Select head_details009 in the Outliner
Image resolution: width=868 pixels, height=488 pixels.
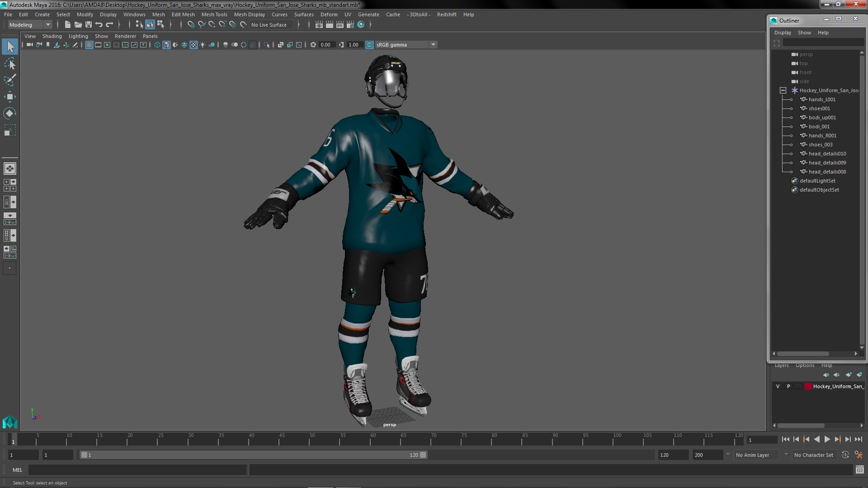click(x=827, y=163)
